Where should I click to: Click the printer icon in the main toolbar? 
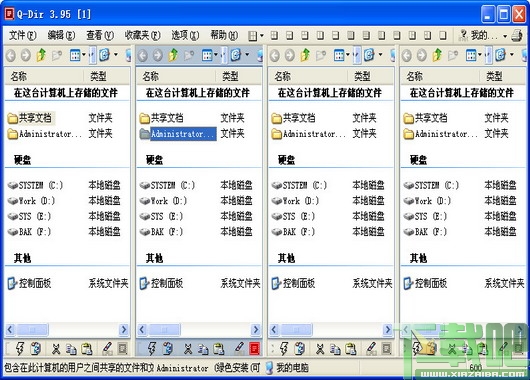coord(517,35)
